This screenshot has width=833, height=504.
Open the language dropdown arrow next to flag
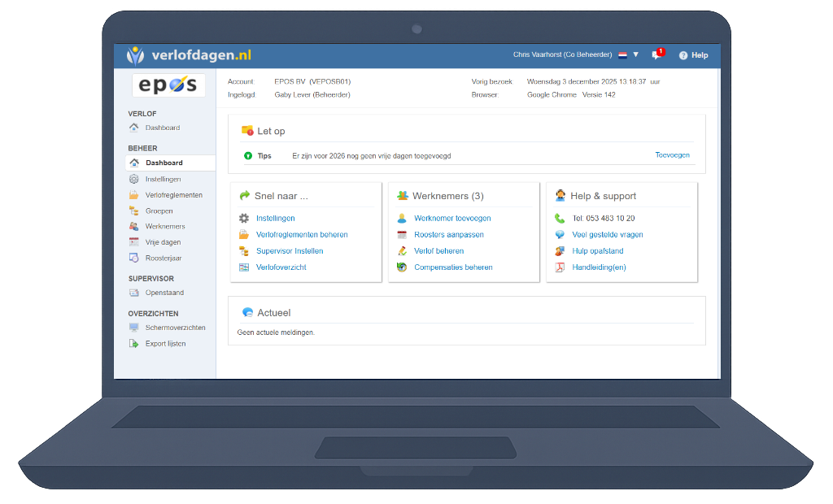click(x=636, y=54)
